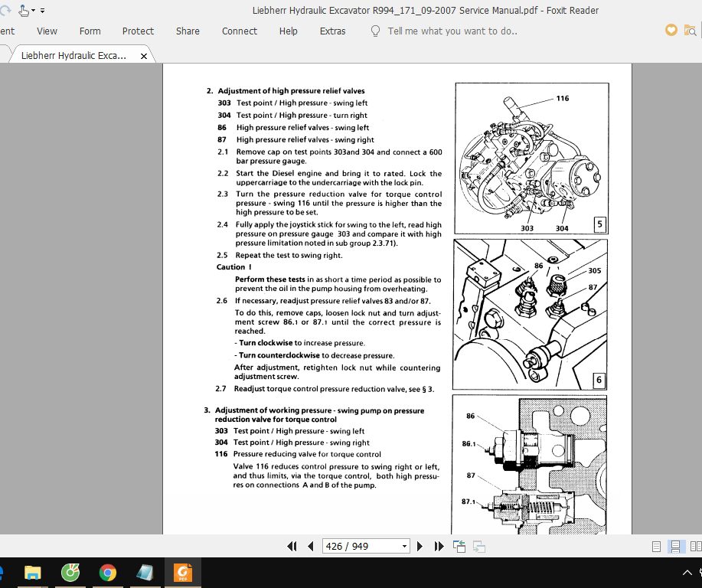This screenshot has width=702, height=588.
Task: Click label '116' in figure 5
Action: point(563,98)
